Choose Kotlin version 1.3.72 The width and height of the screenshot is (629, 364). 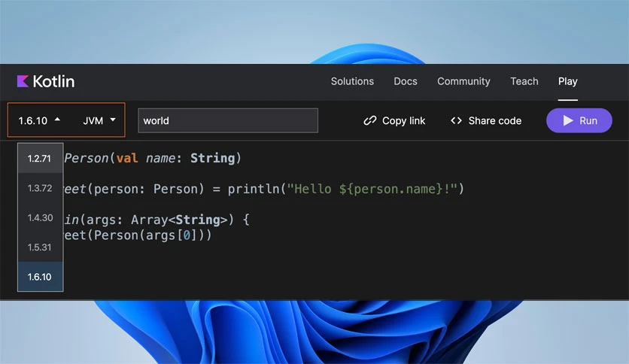[x=40, y=188]
